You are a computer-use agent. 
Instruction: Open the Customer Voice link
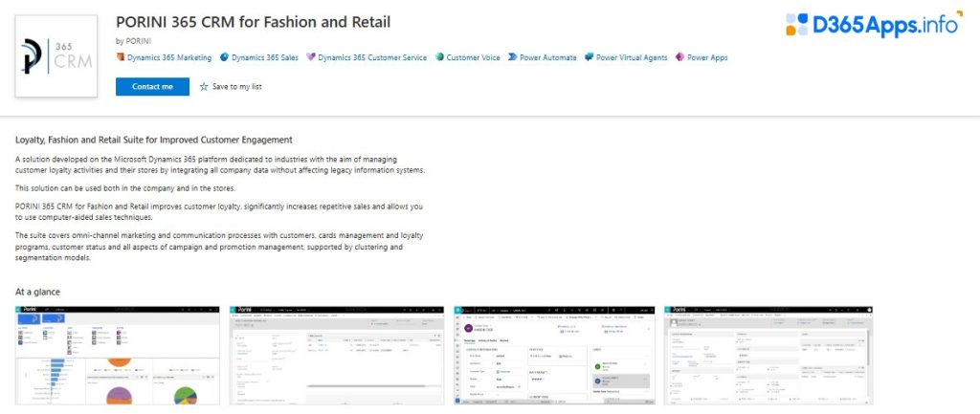pyautogui.click(x=473, y=57)
